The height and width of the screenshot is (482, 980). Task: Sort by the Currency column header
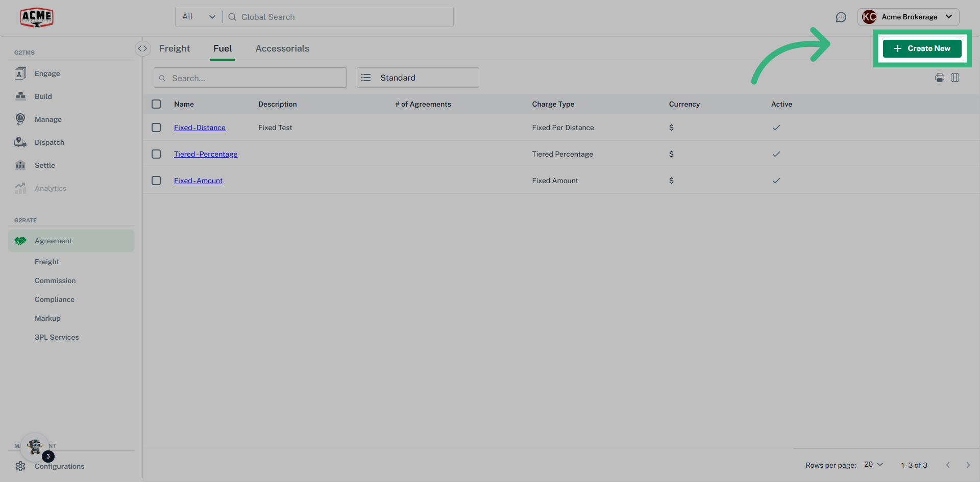coord(684,104)
